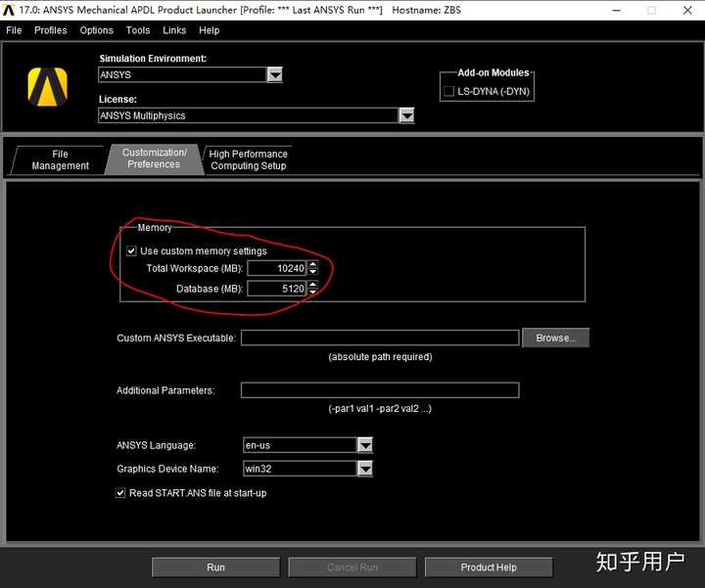Increase Database MB with up arrow
This screenshot has width=705, height=588.
[313, 285]
